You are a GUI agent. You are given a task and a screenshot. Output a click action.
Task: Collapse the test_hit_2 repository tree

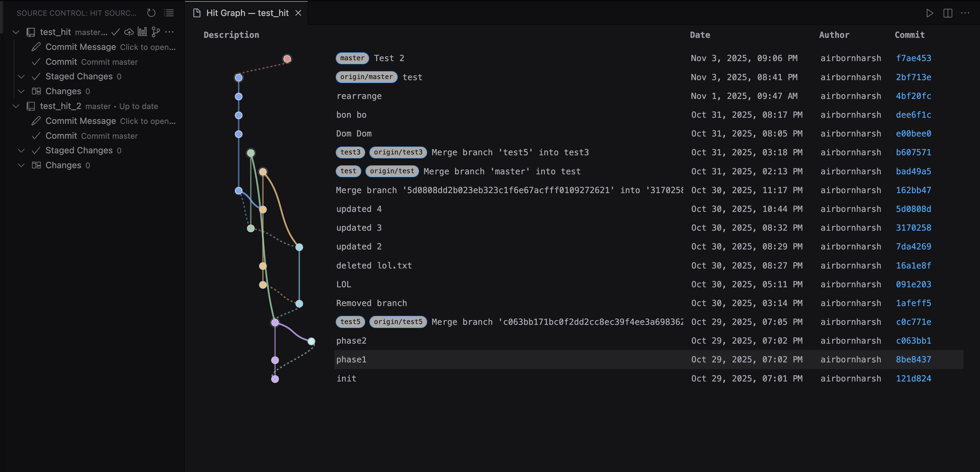click(16, 106)
